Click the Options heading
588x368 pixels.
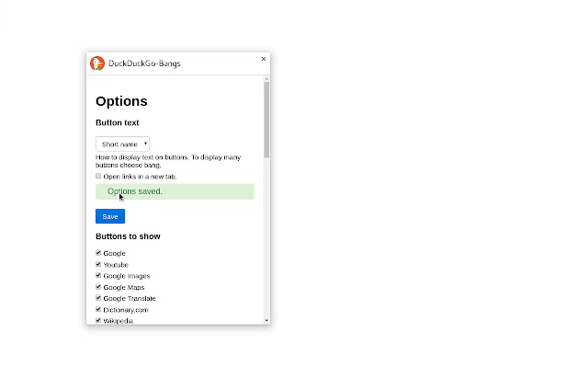pyautogui.click(x=121, y=101)
